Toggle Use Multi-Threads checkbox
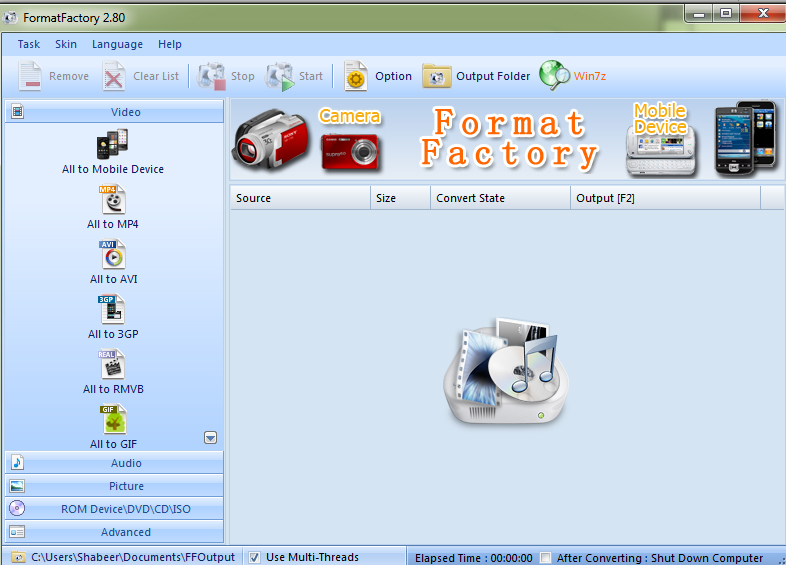 (255, 557)
